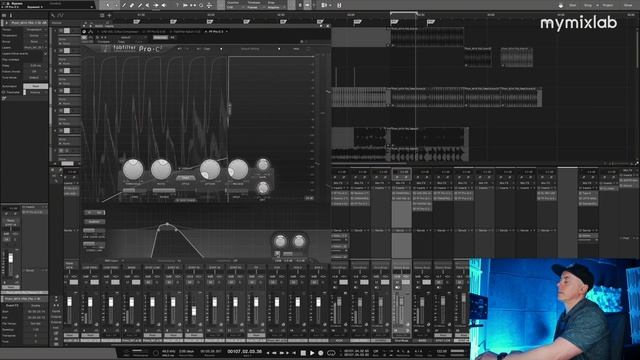The image size is (640, 360).
Task: Select the Mute tool
Action: [148, 5]
